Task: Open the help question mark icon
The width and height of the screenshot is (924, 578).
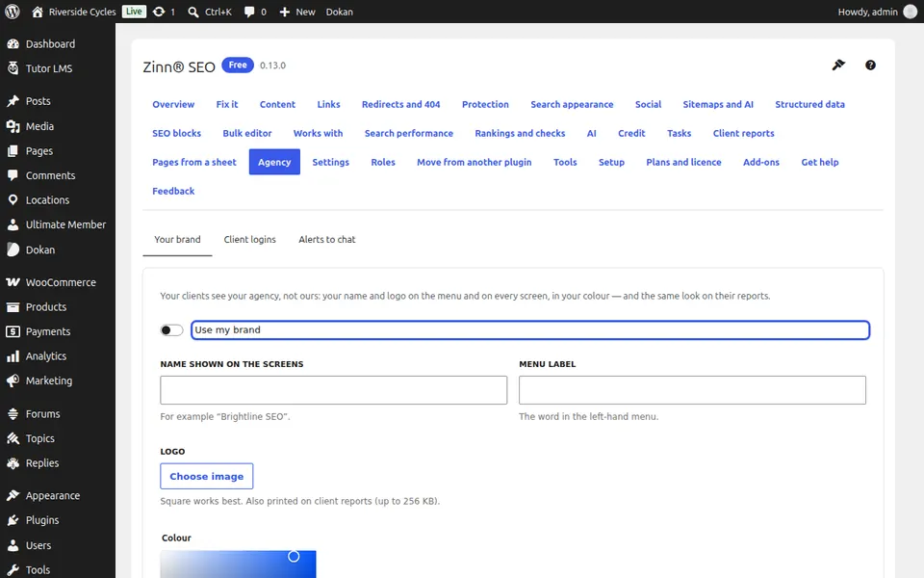Action: 870,66
